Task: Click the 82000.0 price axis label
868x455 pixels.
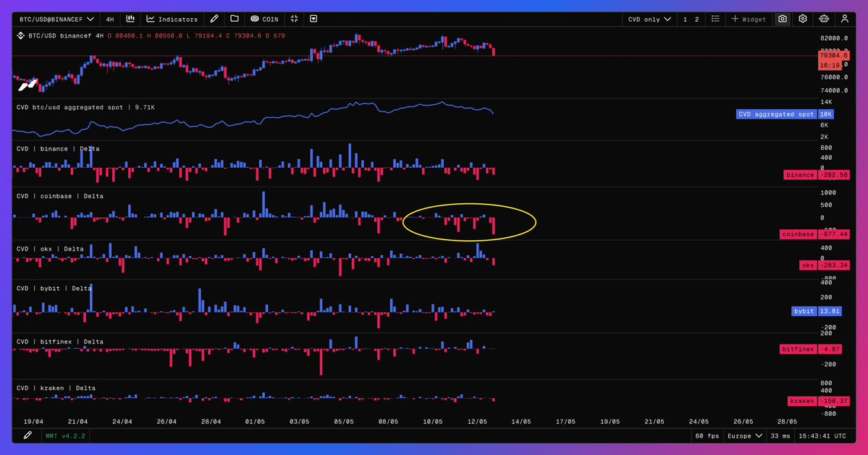Action: pyautogui.click(x=834, y=38)
